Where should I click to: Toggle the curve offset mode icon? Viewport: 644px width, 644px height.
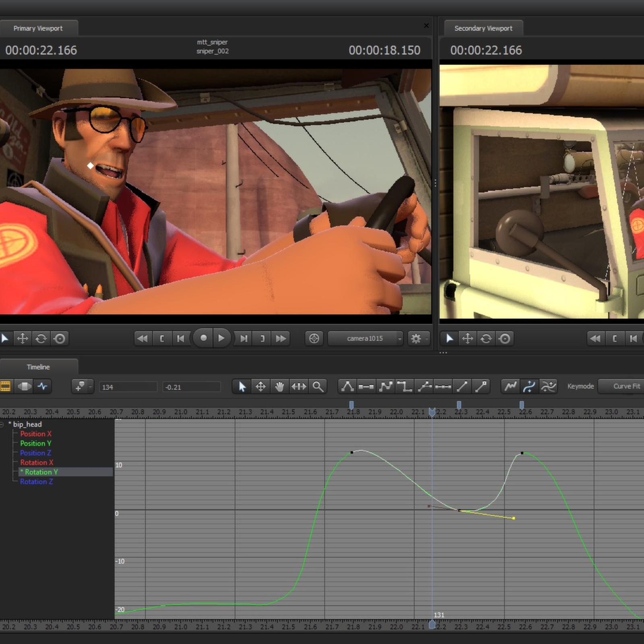(548, 386)
